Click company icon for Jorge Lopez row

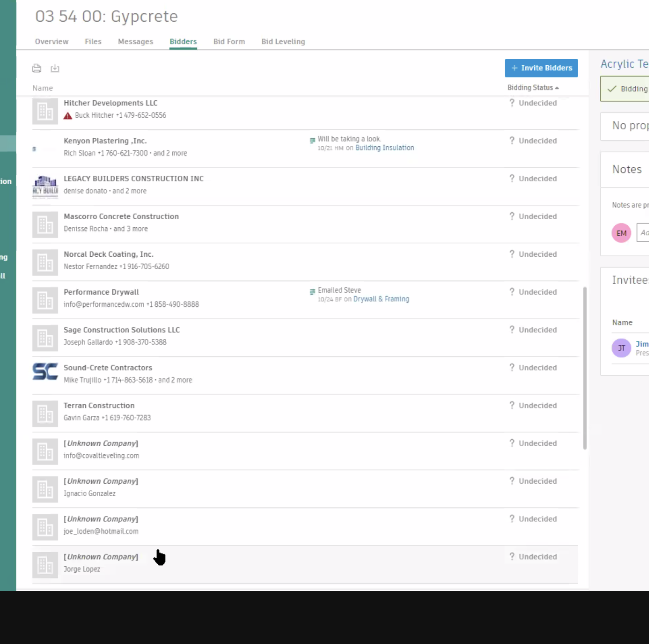click(45, 565)
